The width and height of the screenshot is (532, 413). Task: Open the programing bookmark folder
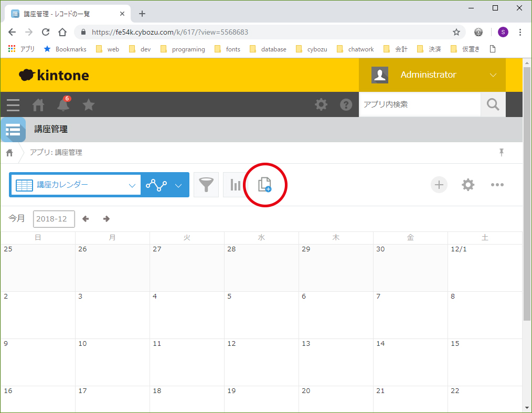pyautogui.click(x=183, y=49)
